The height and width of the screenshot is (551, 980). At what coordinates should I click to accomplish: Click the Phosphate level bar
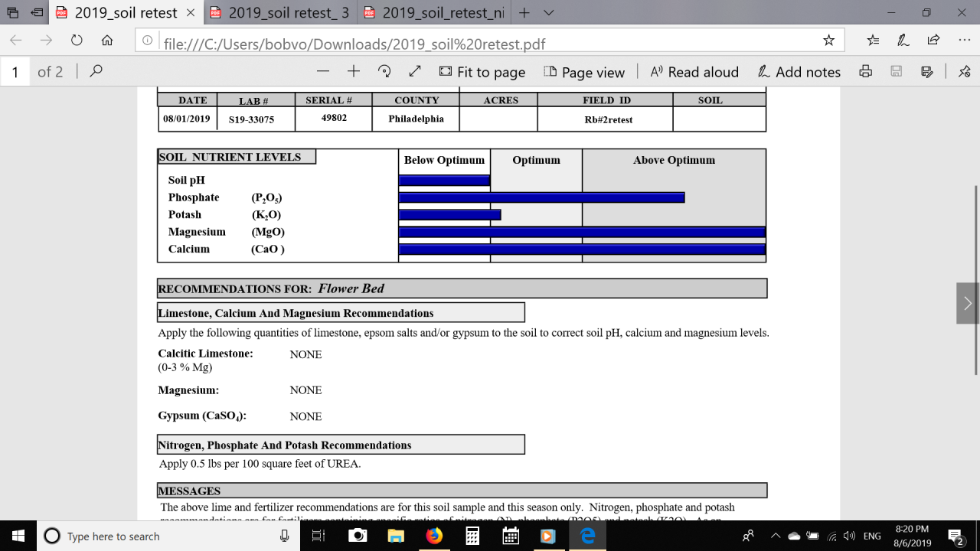(x=542, y=197)
